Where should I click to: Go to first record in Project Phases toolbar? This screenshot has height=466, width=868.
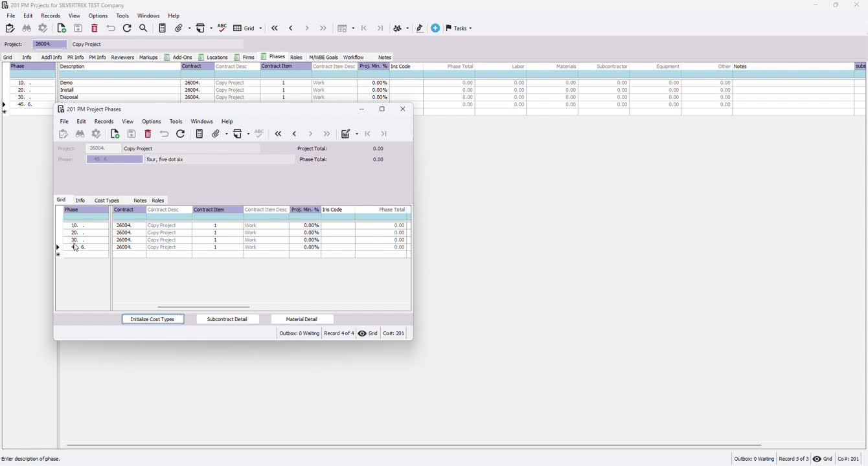(x=279, y=134)
